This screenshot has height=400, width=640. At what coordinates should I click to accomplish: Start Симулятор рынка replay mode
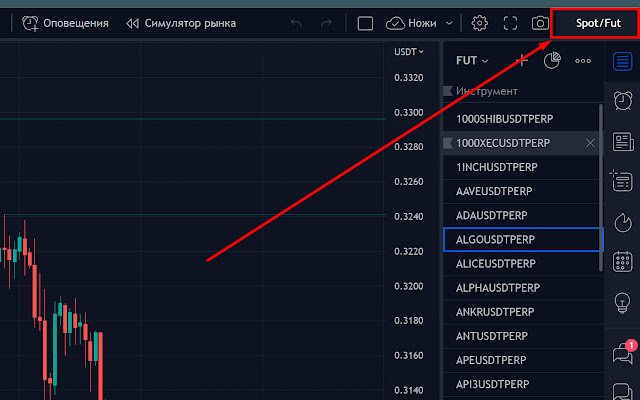(181, 23)
